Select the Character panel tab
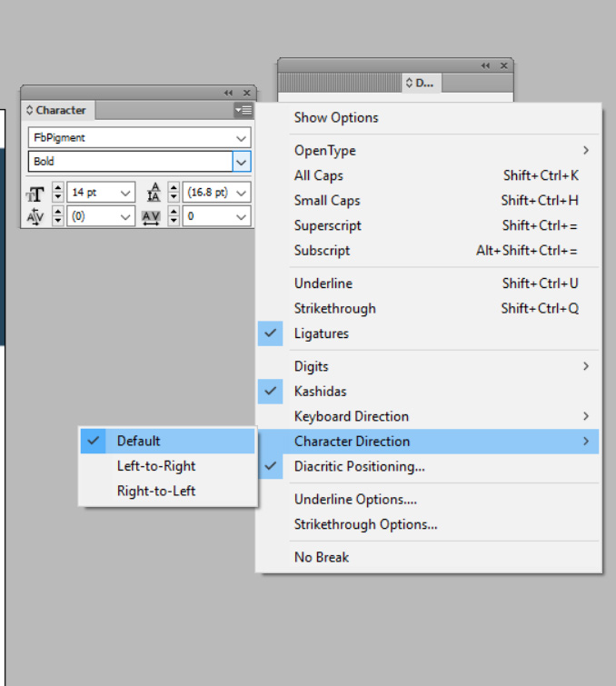 [x=57, y=110]
